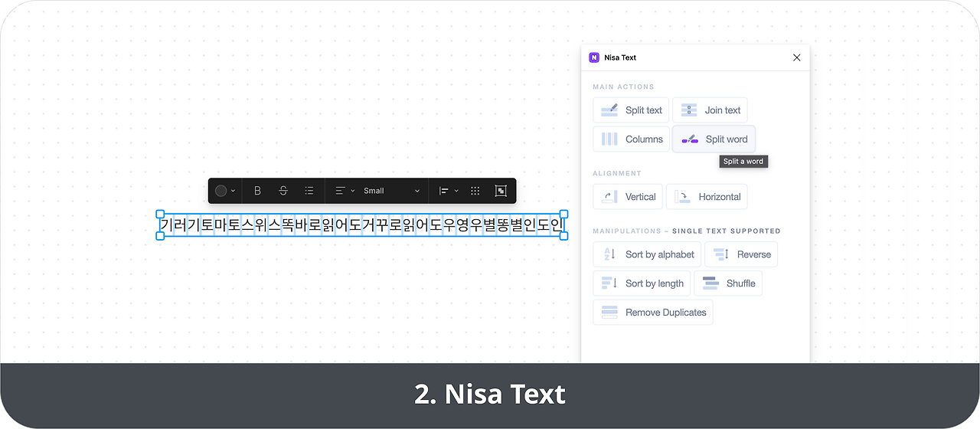Apply Vertical alignment
The height and width of the screenshot is (429, 980).
coord(629,197)
